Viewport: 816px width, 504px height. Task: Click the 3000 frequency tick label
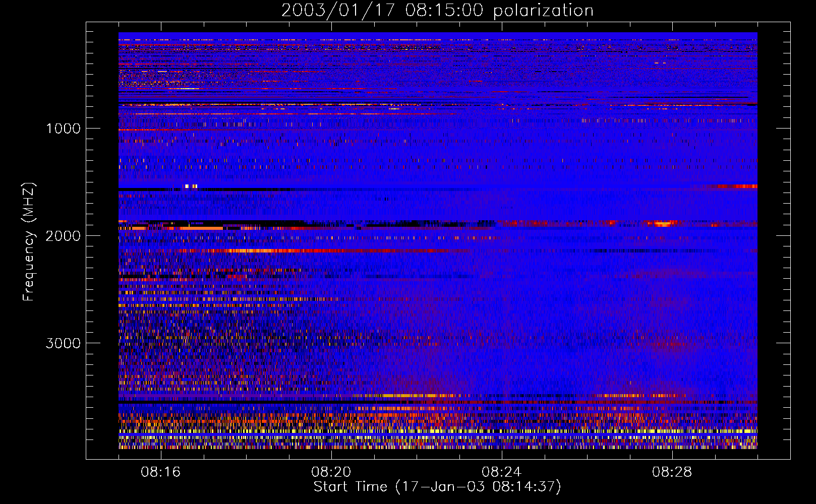pyautogui.click(x=63, y=343)
